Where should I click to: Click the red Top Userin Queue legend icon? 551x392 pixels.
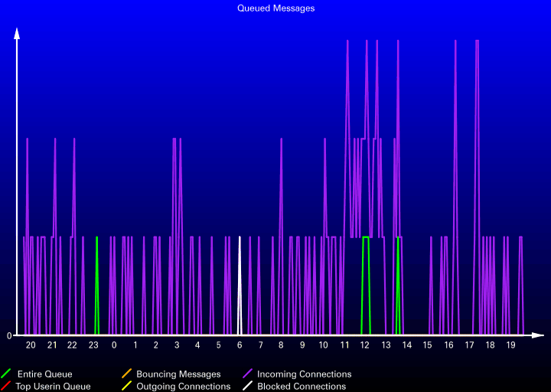tap(6, 387)
